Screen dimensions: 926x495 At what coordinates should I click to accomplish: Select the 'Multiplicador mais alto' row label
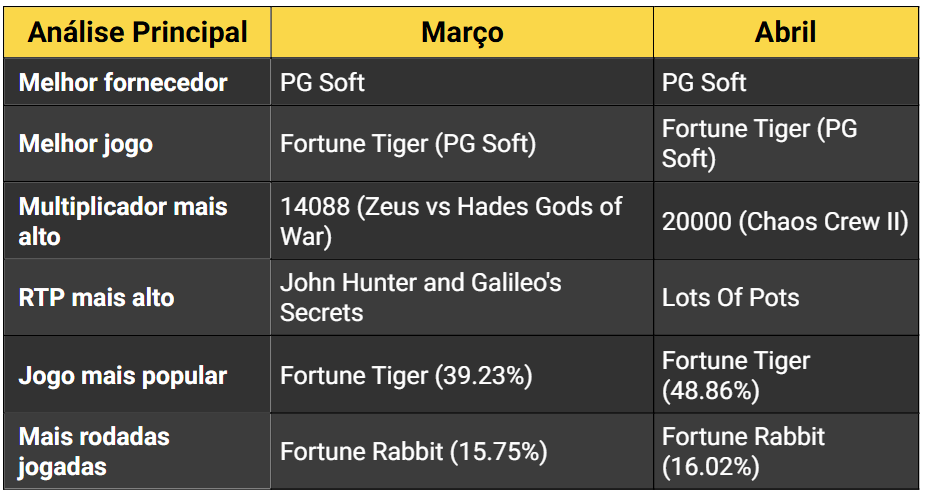click(x=123, y=221)
